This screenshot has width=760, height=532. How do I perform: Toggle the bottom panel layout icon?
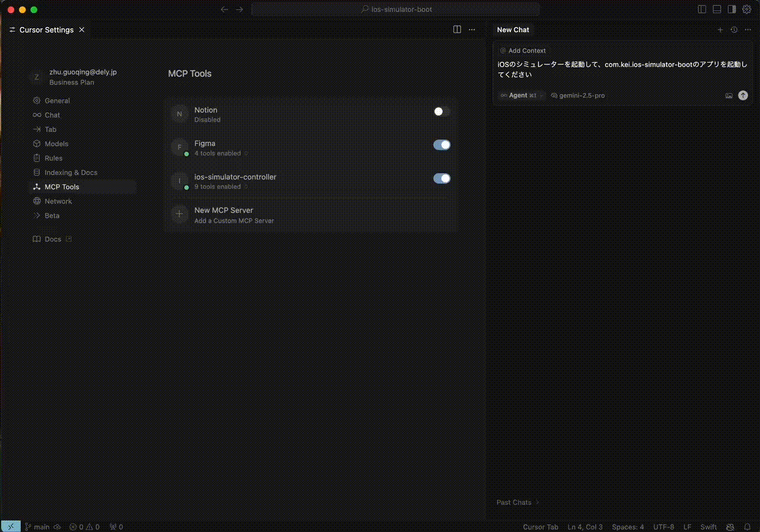tap(717, 9)
